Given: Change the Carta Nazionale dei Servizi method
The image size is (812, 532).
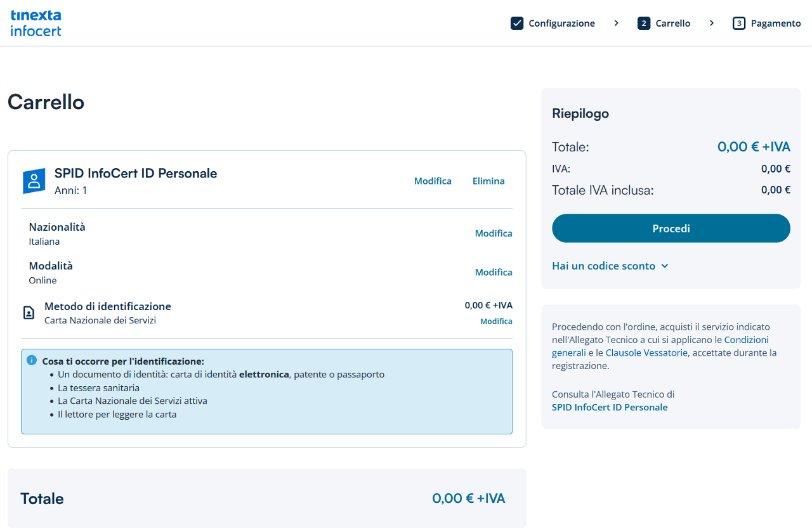Looking at the screenshot, I should [496, 321].
